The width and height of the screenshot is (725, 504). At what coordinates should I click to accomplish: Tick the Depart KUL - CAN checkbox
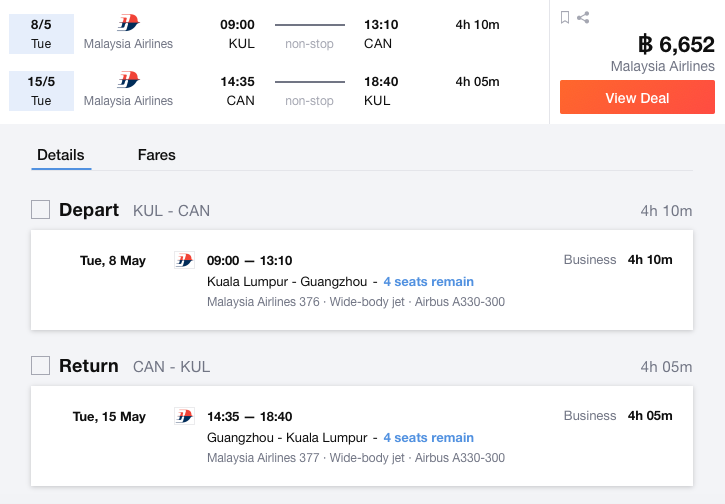point(41,209)
